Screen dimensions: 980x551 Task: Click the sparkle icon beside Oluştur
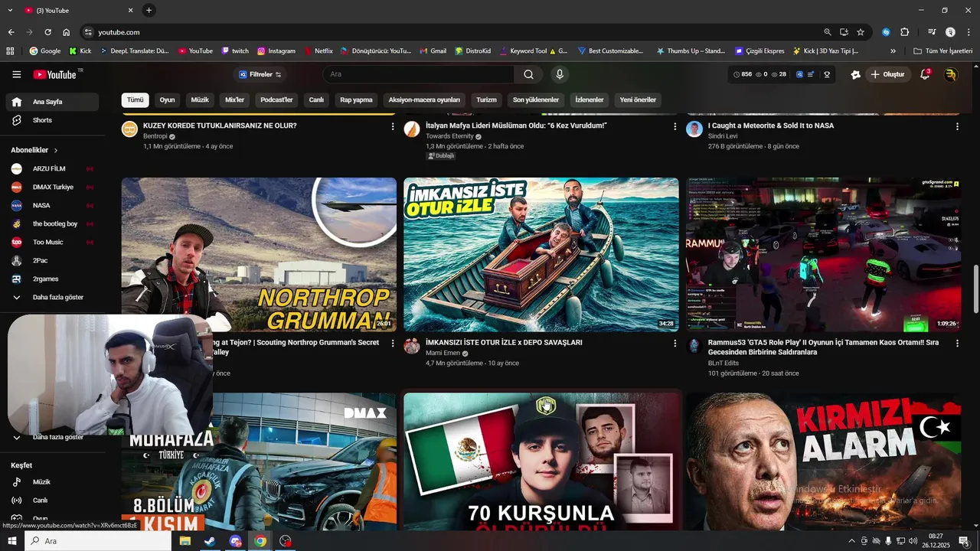(856, 74)
